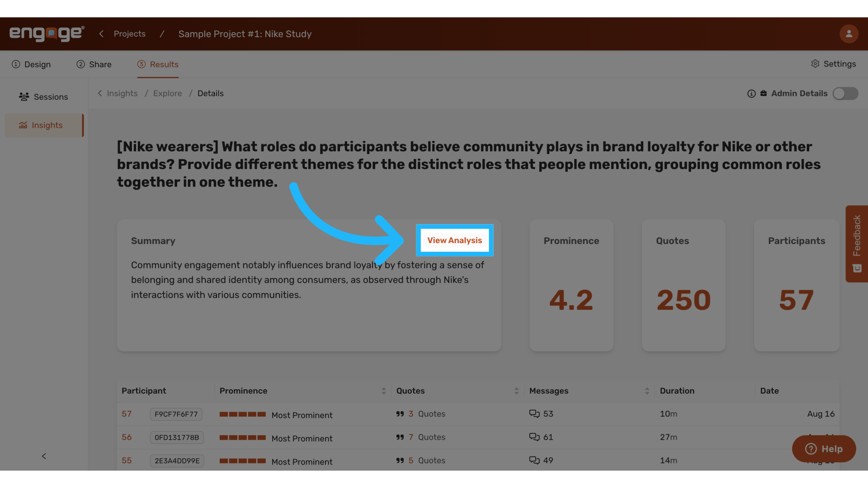Click the Participants 57 card
This screenshot has width=868, height=488.
[x=797, y=286]
